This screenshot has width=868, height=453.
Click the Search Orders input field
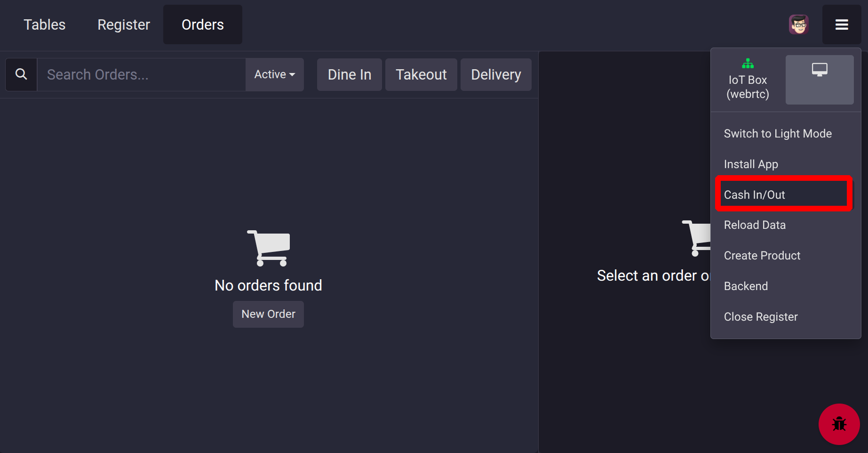click(141, 74)
